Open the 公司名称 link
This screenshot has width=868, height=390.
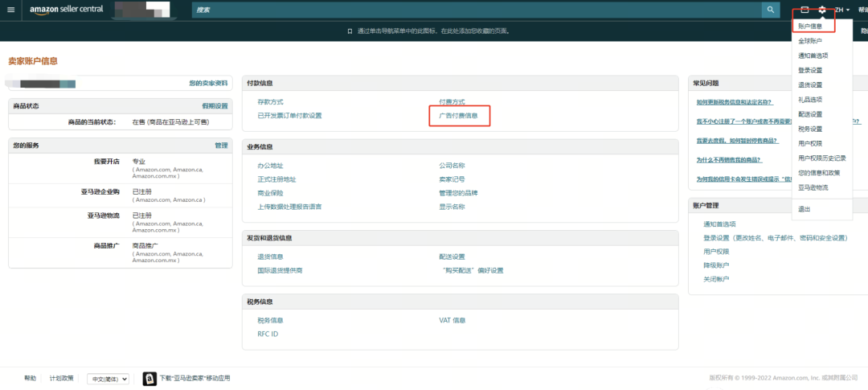coord(452,166)
